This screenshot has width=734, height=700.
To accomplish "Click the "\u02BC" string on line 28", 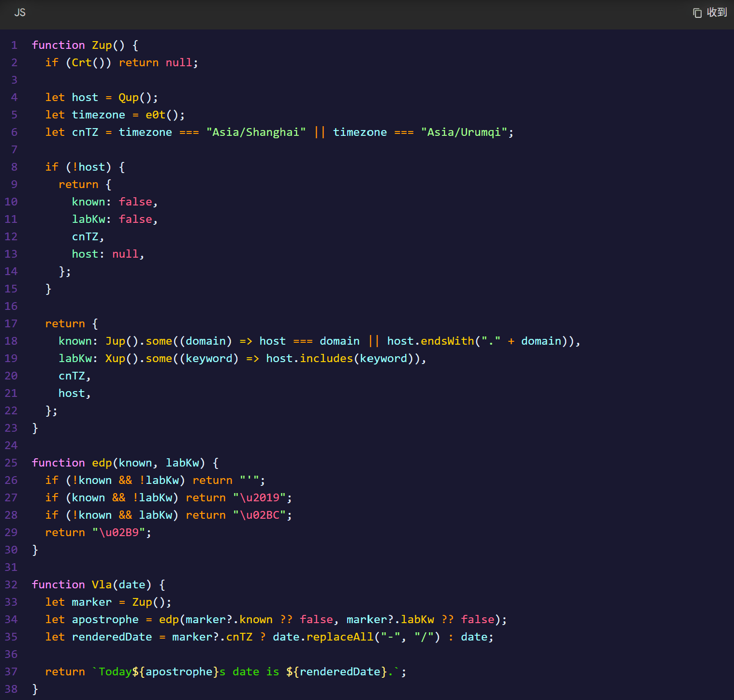I will pos(260,515).
